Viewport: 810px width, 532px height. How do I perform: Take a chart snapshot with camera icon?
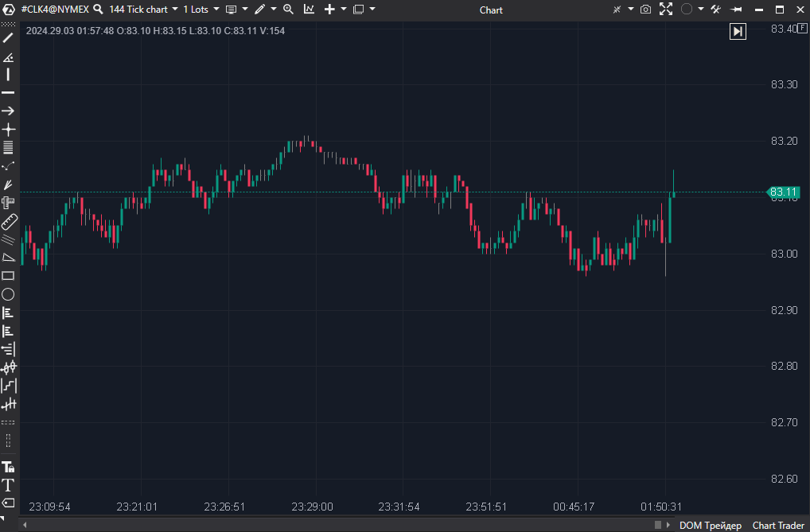(645, 9)
